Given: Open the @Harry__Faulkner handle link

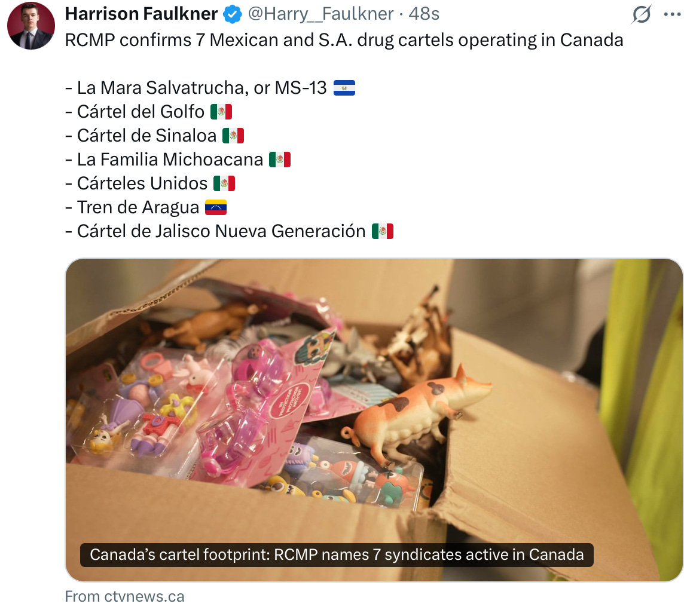Looking at the screenshot, I should (x=320, y=14).
